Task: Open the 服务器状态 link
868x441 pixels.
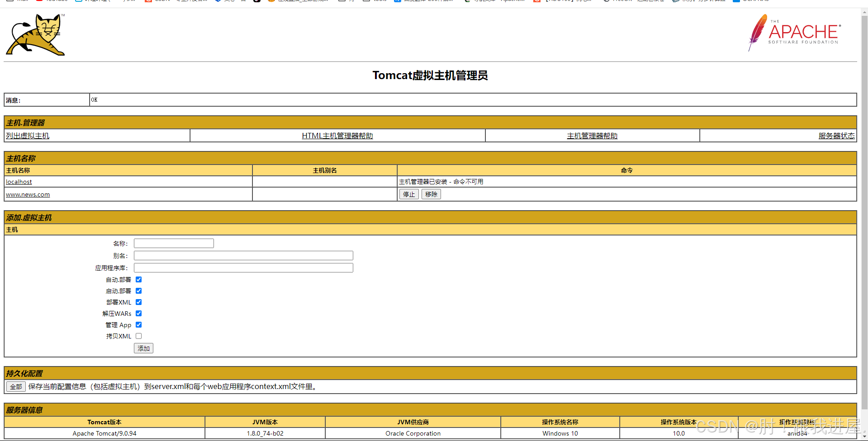Action: point(836,136)
